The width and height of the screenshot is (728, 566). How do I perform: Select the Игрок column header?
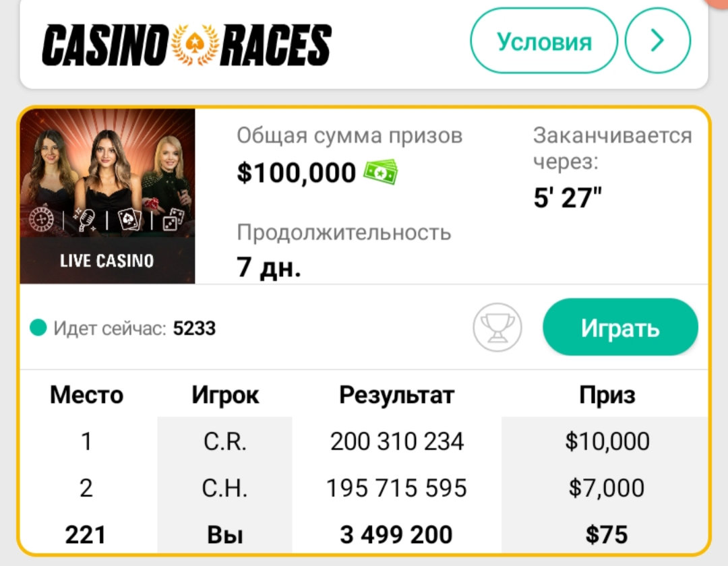225,396
